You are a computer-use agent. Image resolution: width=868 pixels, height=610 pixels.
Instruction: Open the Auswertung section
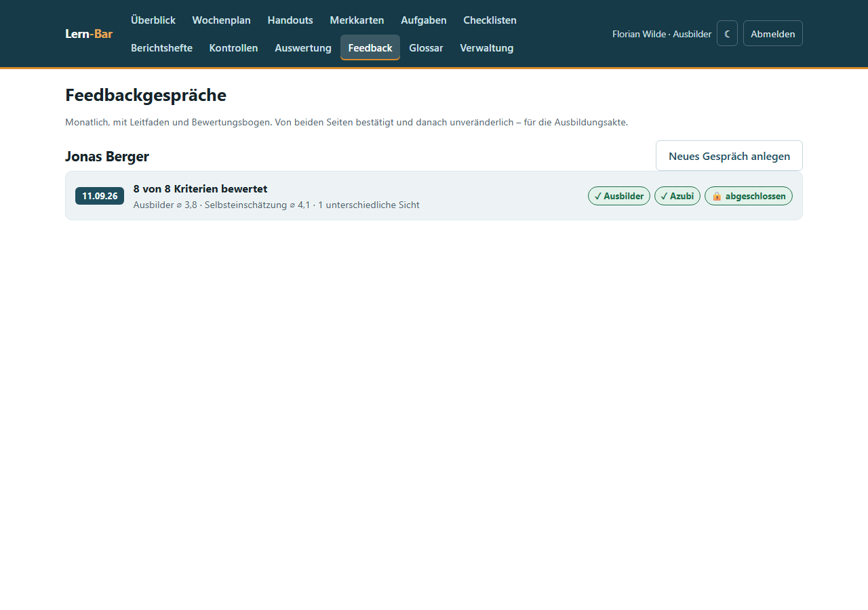point(303,48)
